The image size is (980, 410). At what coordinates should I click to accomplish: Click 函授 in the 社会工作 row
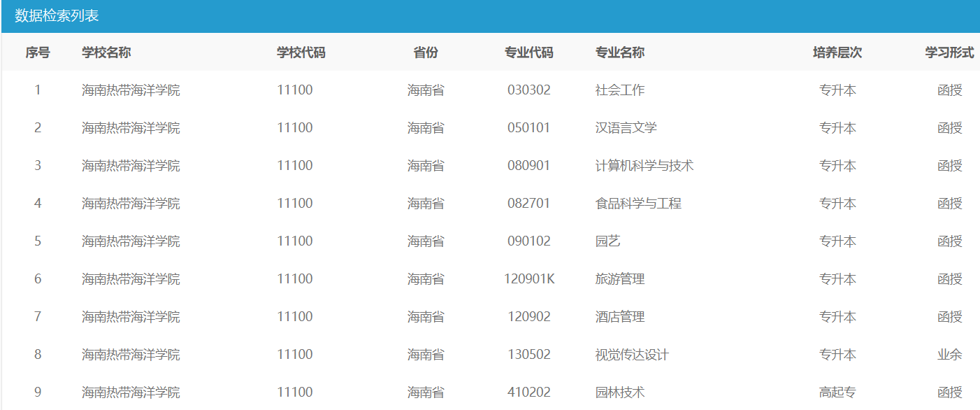coord(950,90)
